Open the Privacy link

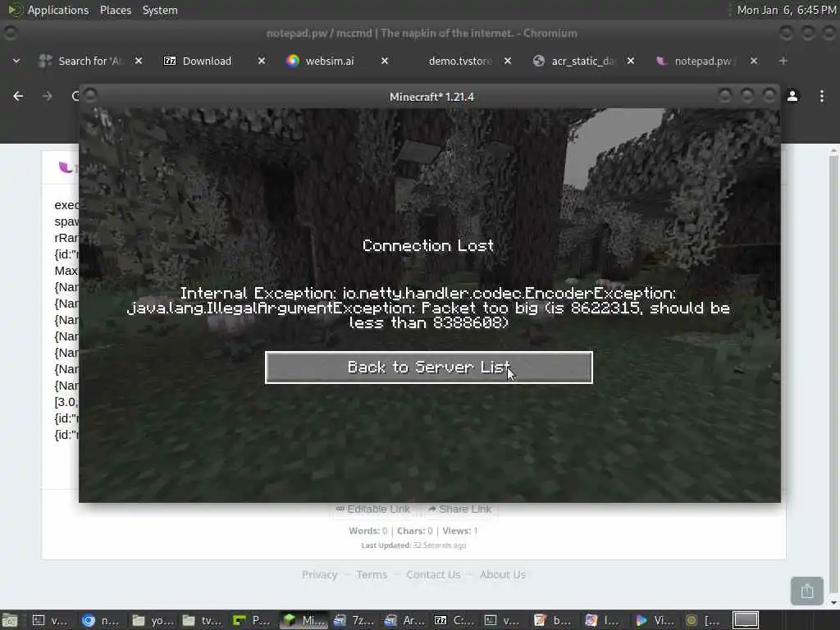319,574
